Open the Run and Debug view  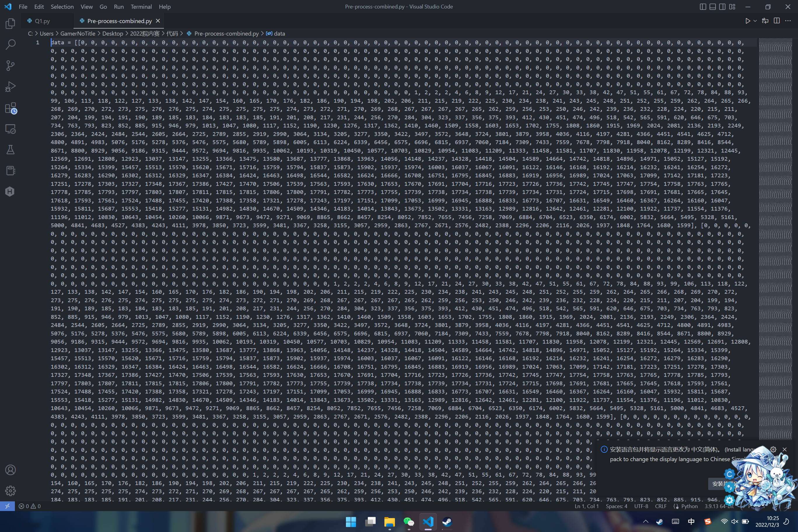10,87
